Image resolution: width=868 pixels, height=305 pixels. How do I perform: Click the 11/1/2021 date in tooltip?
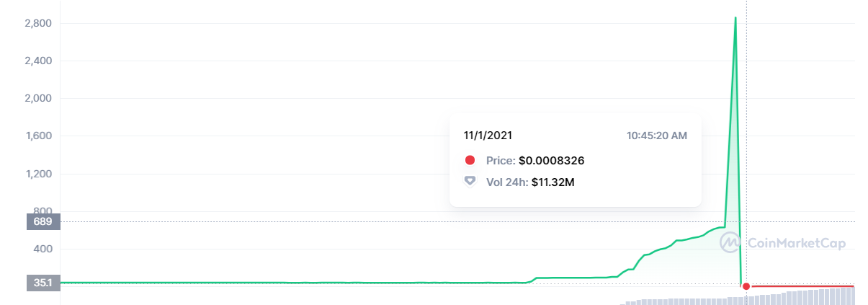click(x=488, y=135)
